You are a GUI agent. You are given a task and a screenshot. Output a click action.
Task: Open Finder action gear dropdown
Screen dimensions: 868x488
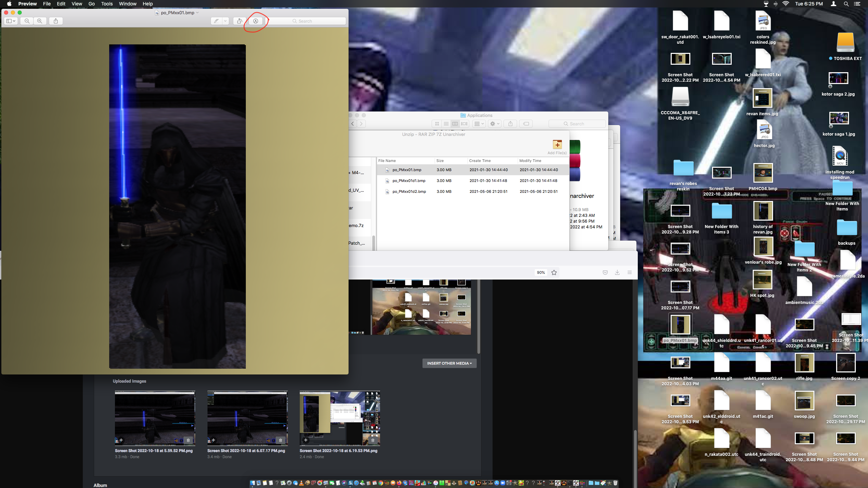495,124
